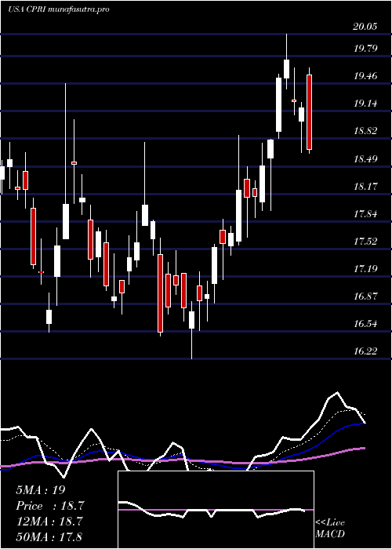Click the MACD inset chart panel
The width and height of the screenshot is (392, 549).
(x=216, y=510)
